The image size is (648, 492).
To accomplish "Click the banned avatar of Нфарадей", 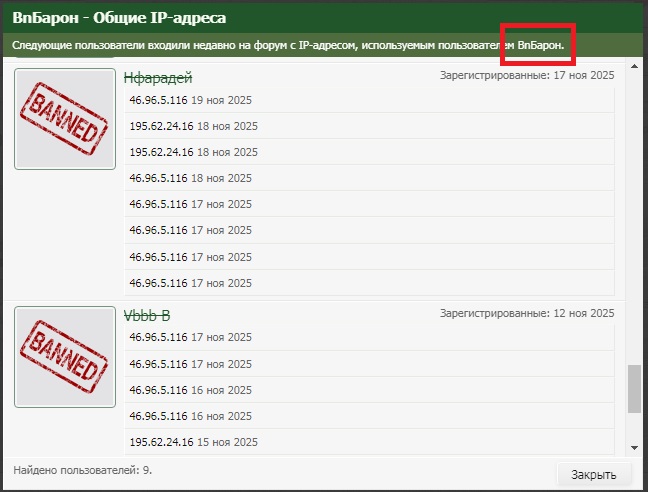I will 65,118.
